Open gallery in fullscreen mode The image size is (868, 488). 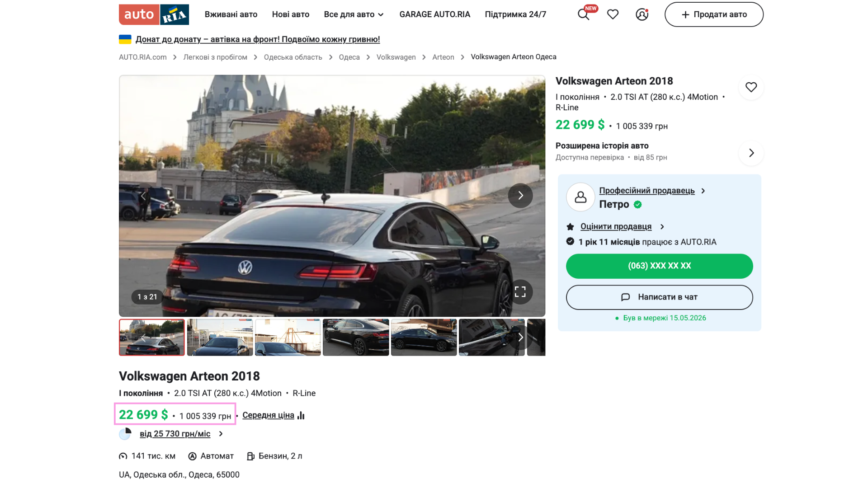coord(520,292)
